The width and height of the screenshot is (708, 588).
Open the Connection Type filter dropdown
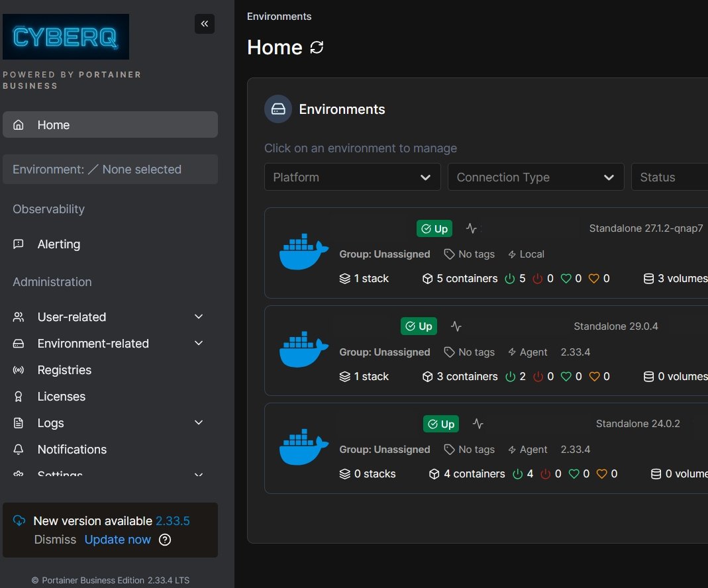tap(535, 177)
